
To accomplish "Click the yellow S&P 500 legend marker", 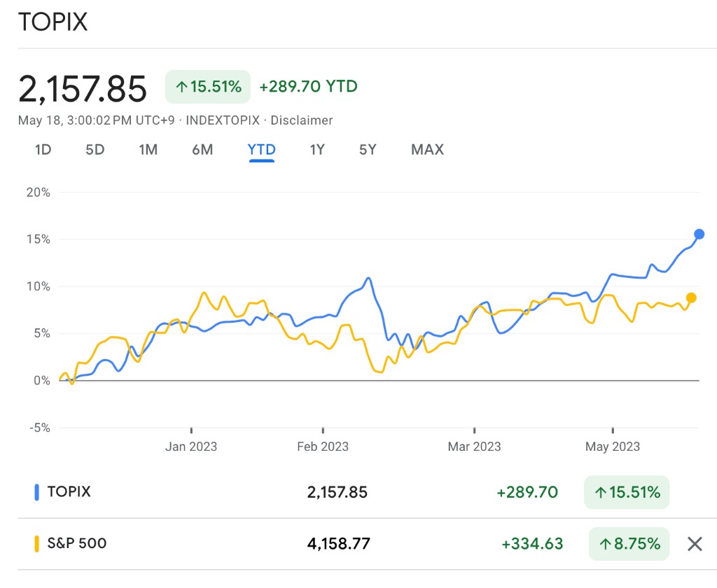I will (x=36, y=543).
